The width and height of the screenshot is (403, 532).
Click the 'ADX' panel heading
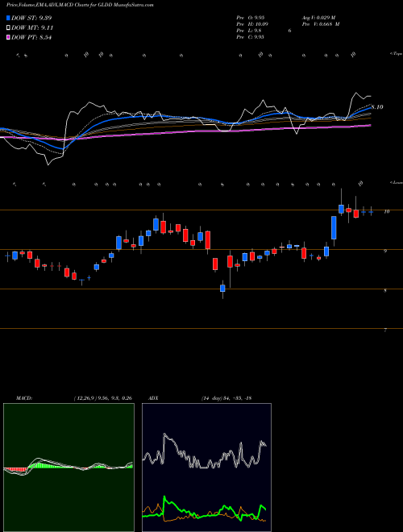153,398
